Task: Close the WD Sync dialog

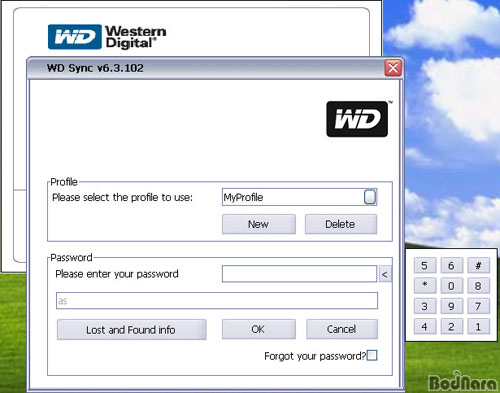Action: [x=393, y=68]
